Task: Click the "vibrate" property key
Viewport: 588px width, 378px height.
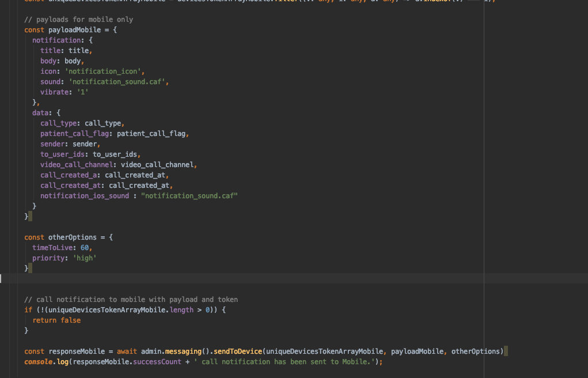Action: pos(54,92)
